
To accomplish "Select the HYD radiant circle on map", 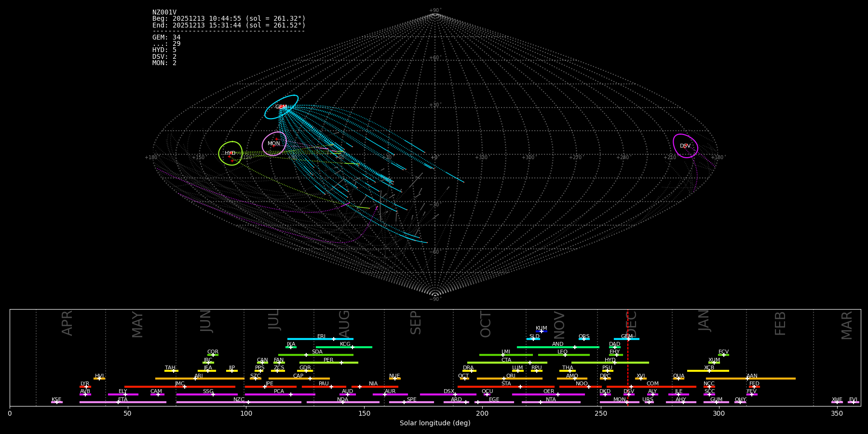I will click(x=231, y=153).
